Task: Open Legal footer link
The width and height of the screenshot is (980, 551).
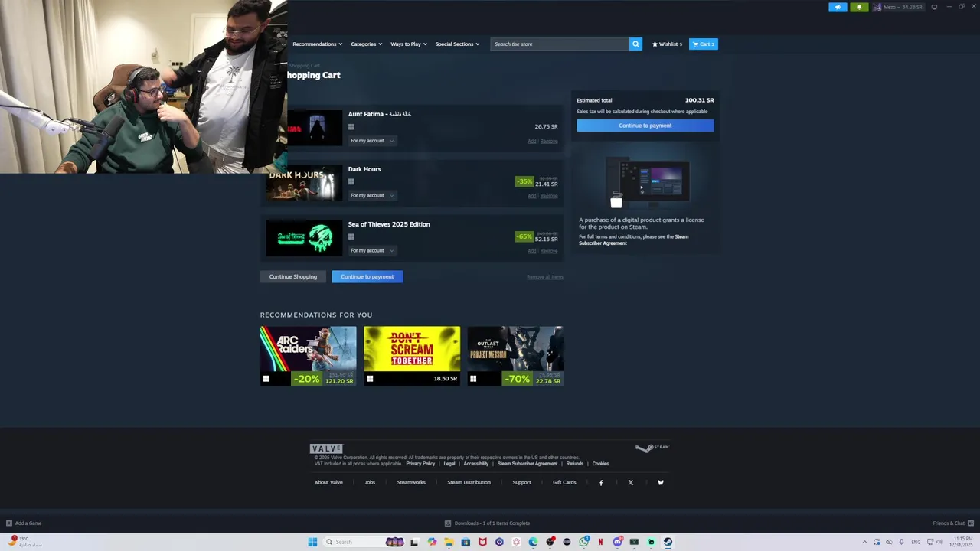Action: coord(449,464)
